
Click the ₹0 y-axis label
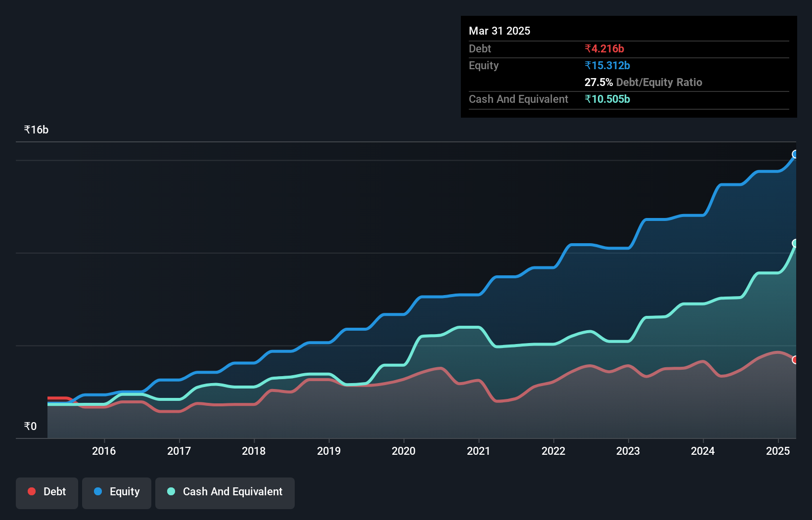[30, 427]
